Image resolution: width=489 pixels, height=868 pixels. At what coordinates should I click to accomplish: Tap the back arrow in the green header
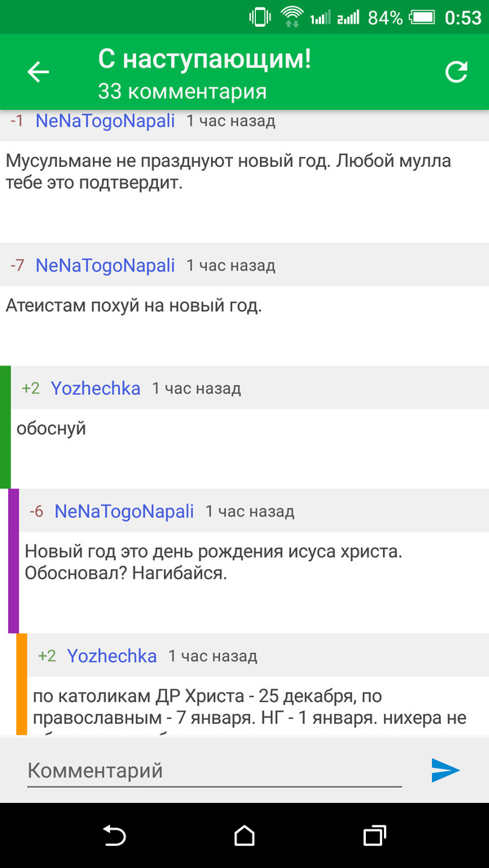(37, 72)
